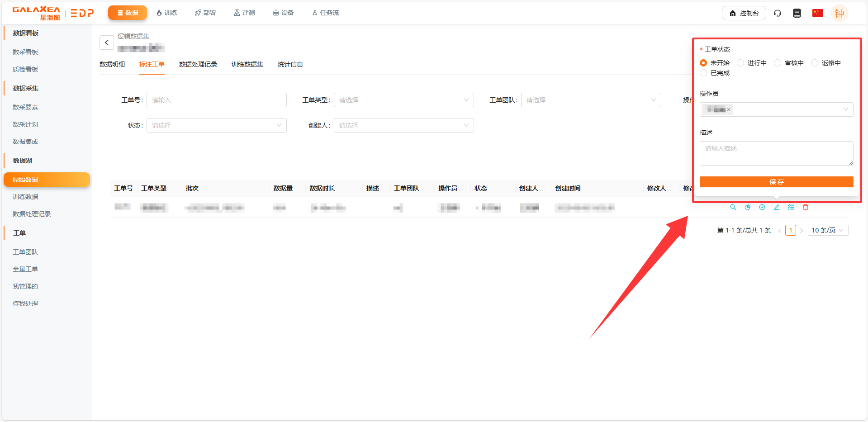This screenshot has height=422, width=868.
Task: Click the Chinese flag language icon
Action: [817, 13]
